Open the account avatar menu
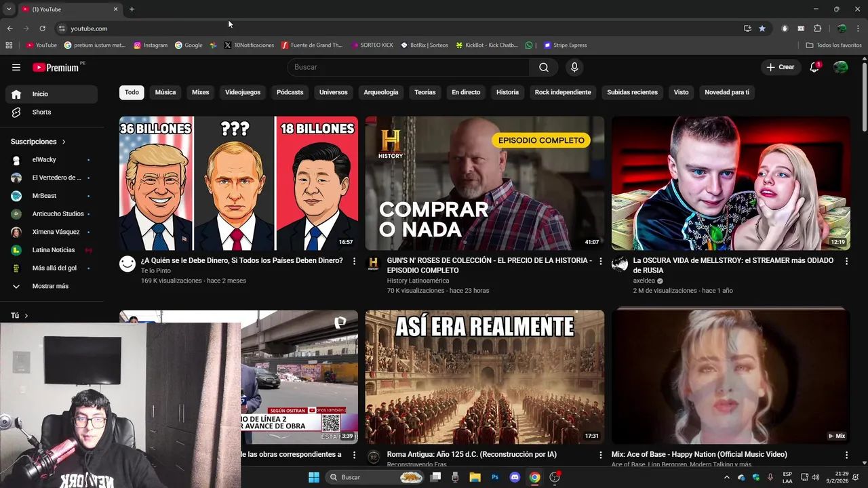Screen dimensions: 868x488 (x=840, y=67)
